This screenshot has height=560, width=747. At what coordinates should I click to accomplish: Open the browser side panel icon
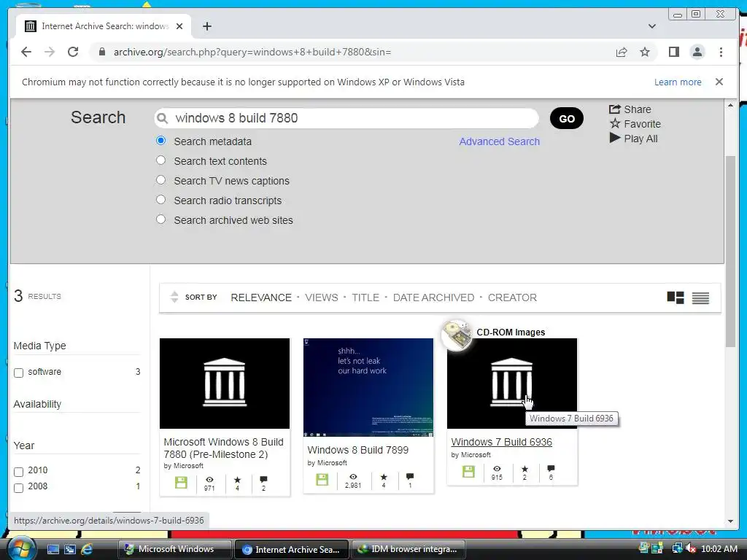click(673, 52)
